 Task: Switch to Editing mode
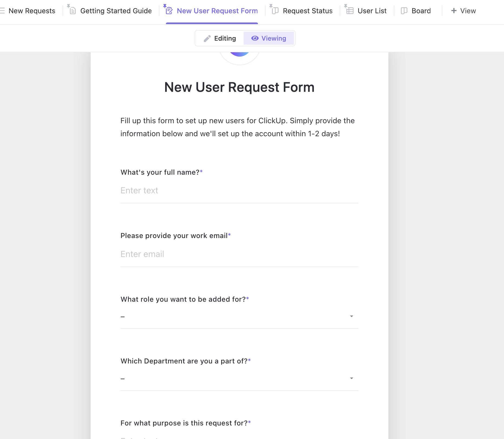click(x=220, y=38)
